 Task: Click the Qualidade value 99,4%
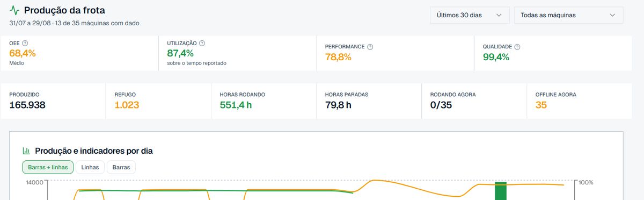click(x=496, y=57)
